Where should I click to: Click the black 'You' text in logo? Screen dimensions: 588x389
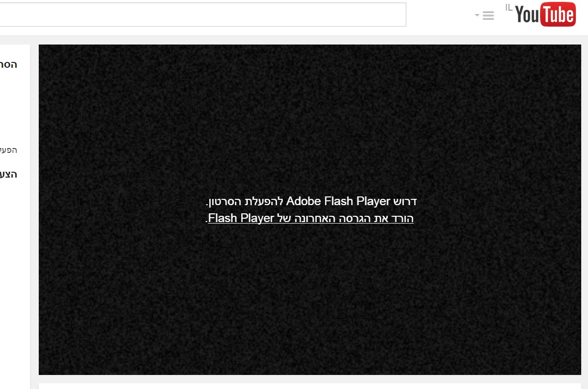coord(527,15)
